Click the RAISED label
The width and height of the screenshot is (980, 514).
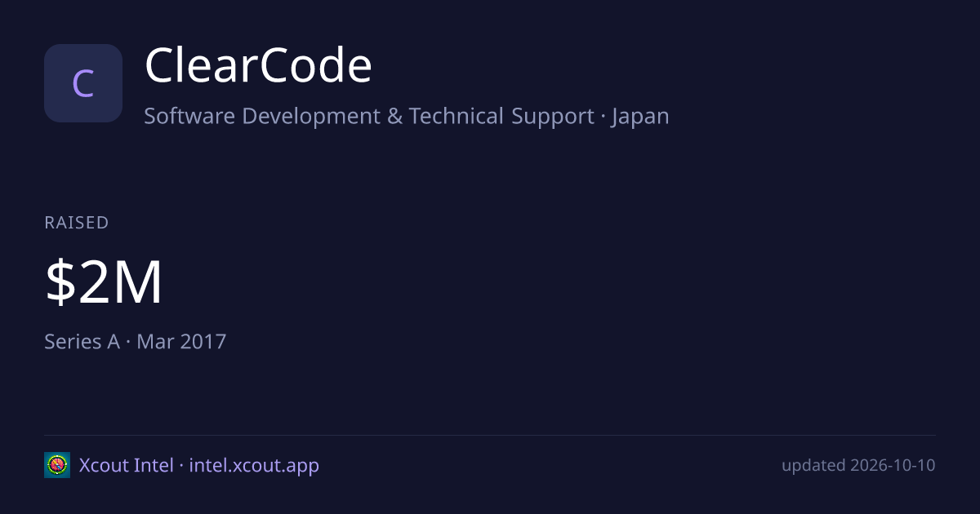[77, 223]
